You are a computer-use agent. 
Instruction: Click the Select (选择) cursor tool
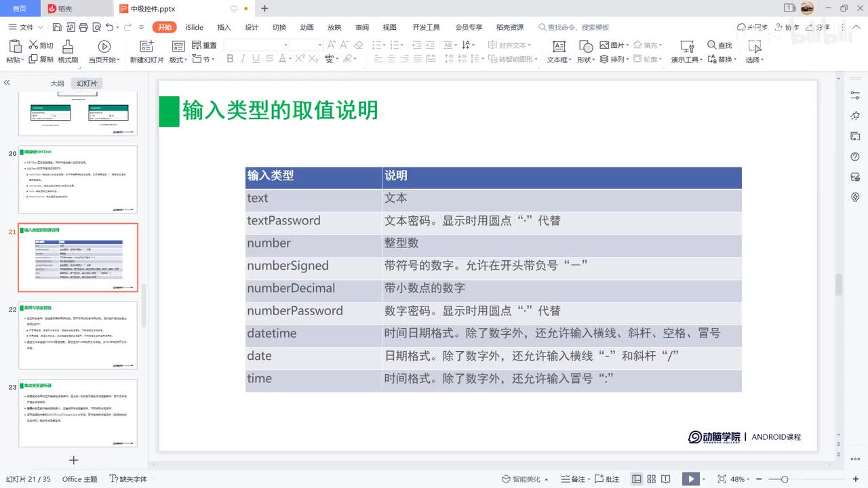click(x=755, y=52)
